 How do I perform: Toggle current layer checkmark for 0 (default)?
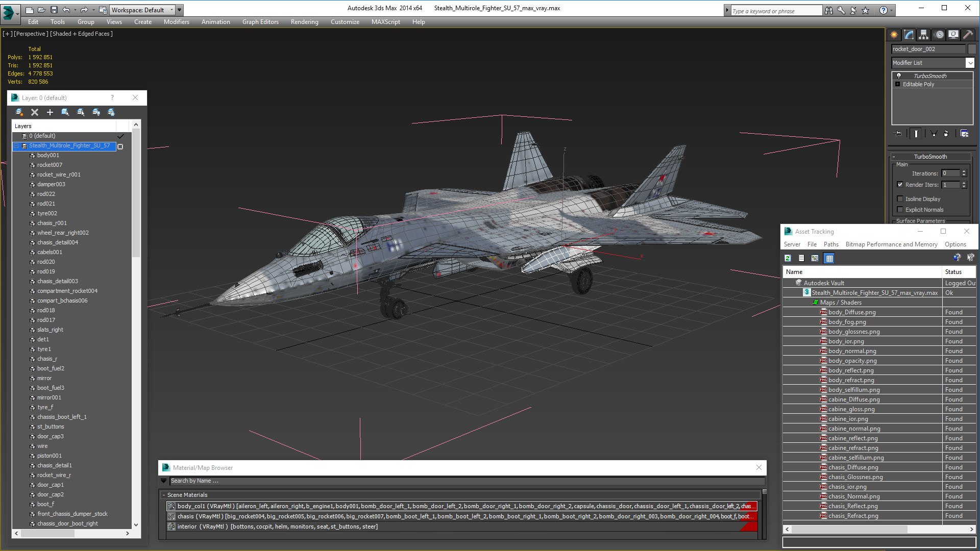(x=120, y=136)
